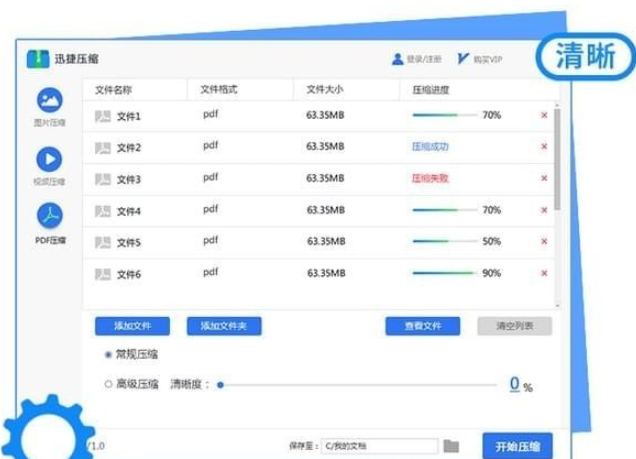Remove 文件3 with its red X
The height and width of the screenshot is (459, 636).
[x=544, y=178]
